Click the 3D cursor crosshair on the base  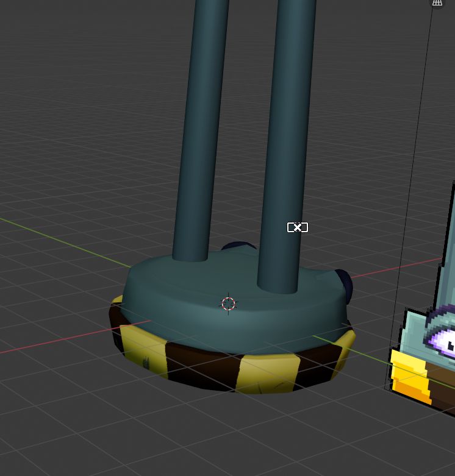[228, 304]
